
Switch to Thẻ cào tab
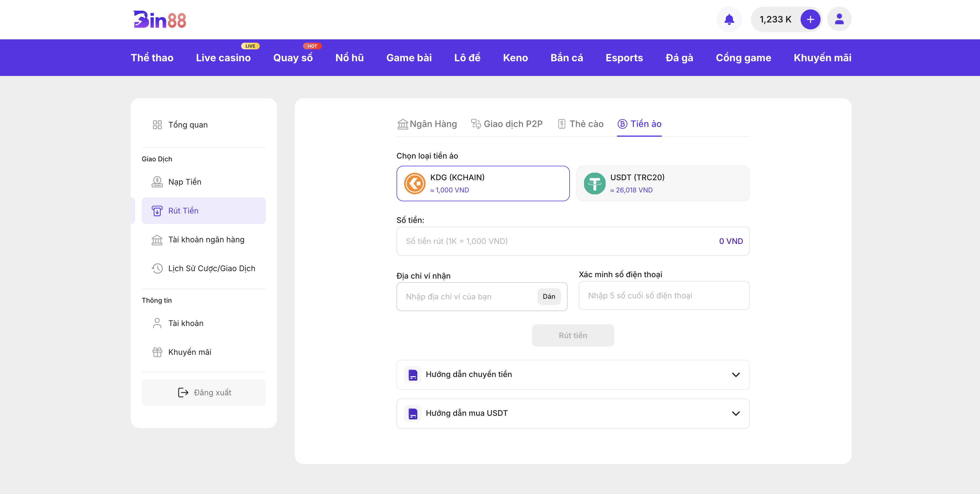(x=581, y=124)
